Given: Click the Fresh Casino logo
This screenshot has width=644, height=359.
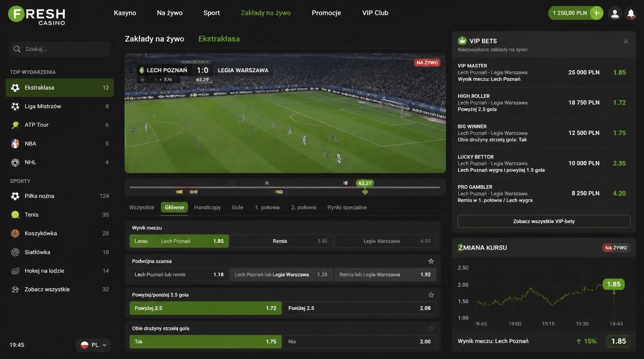Looking at the screenshot, I should (37, 15).
